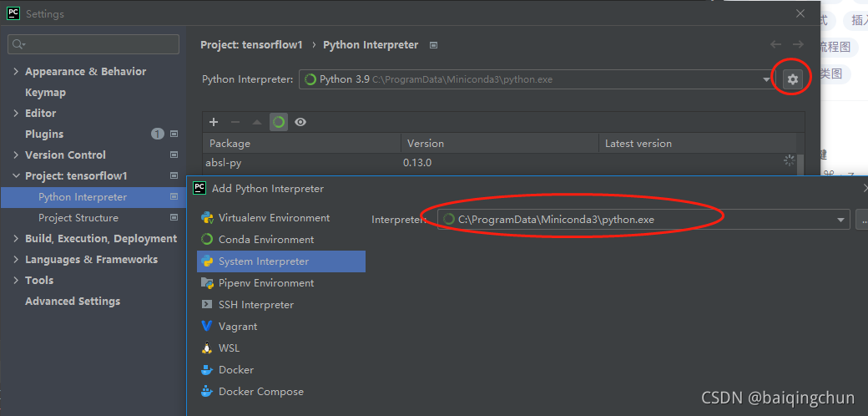Expand Languages & Frameworks

point(16,259)
